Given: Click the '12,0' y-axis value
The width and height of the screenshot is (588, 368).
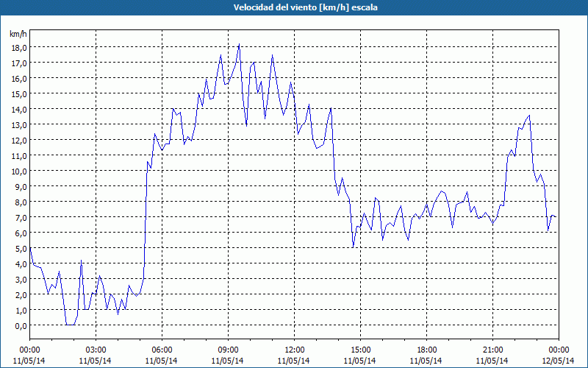Looking at the screenshot, I should coord(21,140).
